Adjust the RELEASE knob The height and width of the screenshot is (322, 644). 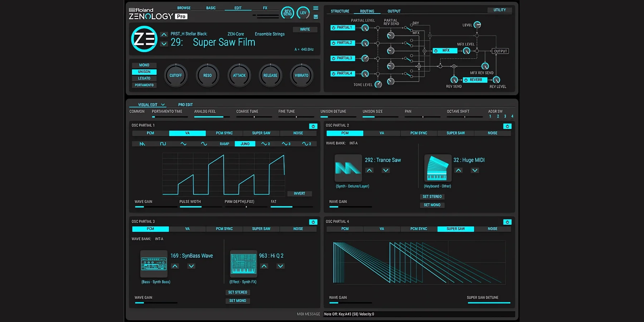point(270,75)
